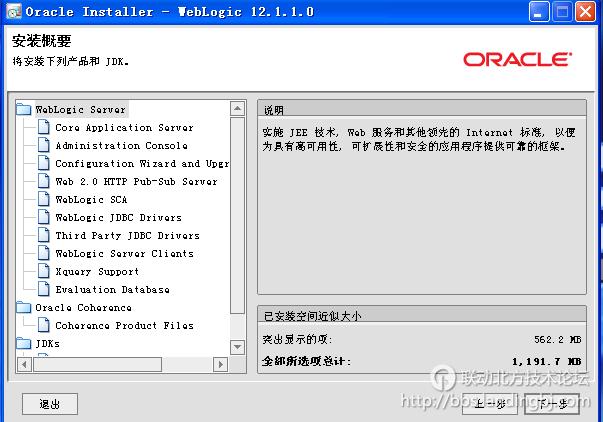Click the Core Application Server file icon
Viewport: 603px width, 422px height.
click(x=43, y=127)
